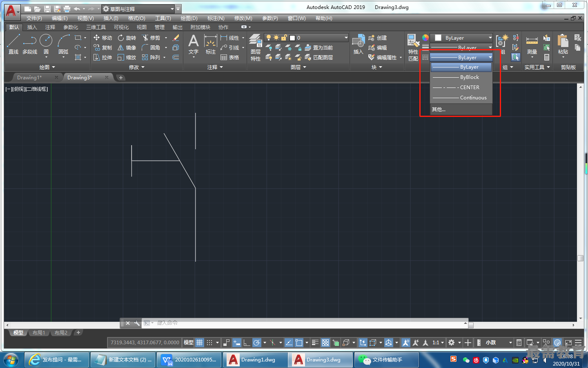
Task: Add new layout with plus button
Action: pyautogui.click(x=78, y=332)
